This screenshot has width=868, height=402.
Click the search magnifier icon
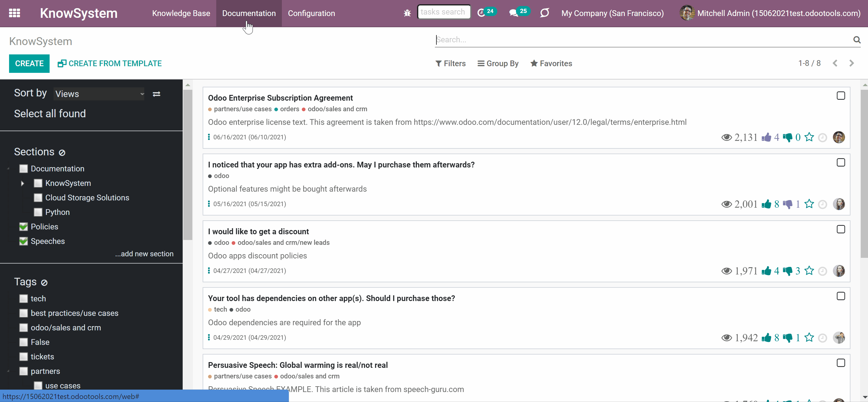tap(857, 40)
